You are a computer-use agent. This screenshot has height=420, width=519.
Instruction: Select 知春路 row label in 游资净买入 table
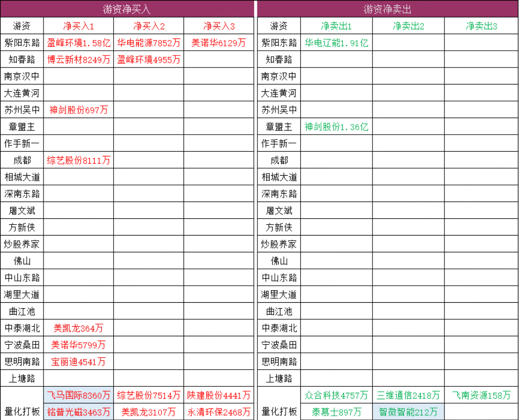coord(22,59)
